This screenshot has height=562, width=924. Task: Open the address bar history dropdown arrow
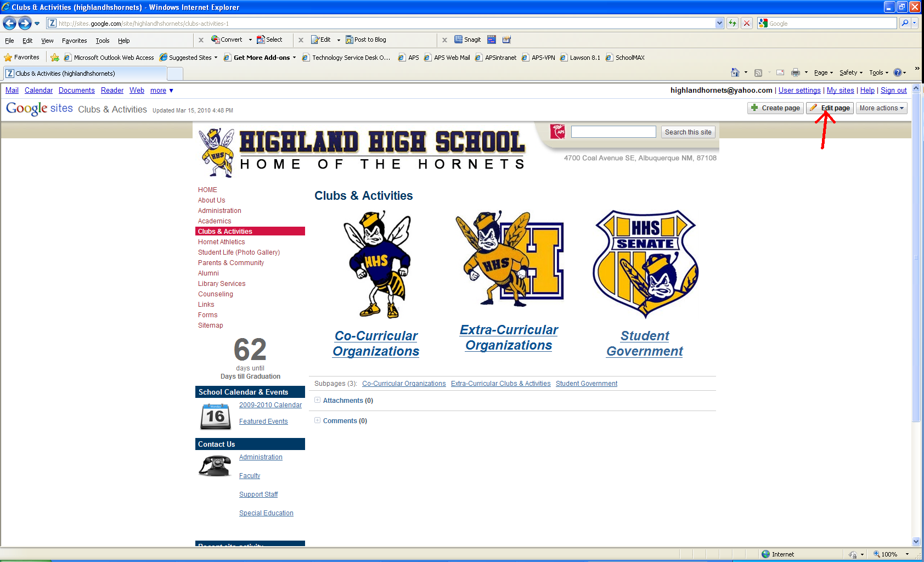(x=719, y=23)
